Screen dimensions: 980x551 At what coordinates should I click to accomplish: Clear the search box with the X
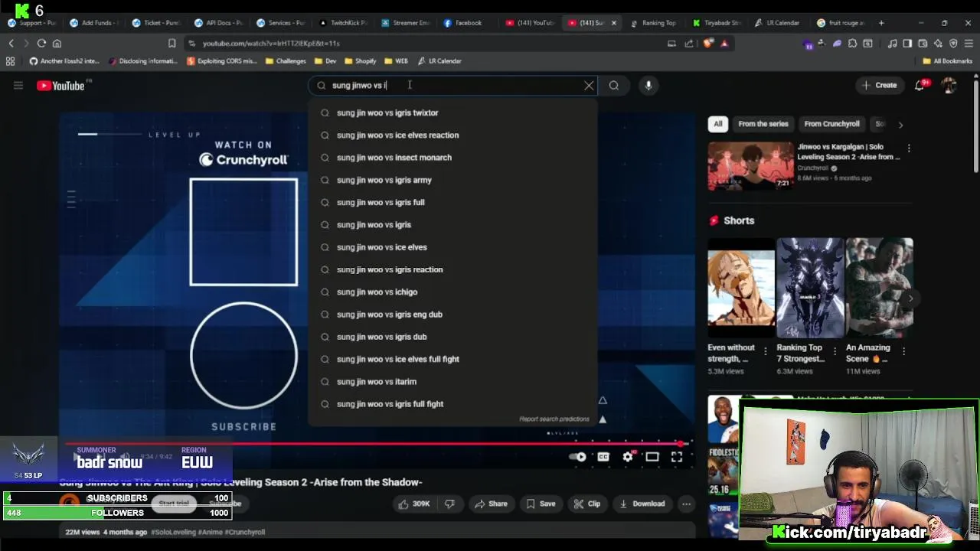coord(589,86)
